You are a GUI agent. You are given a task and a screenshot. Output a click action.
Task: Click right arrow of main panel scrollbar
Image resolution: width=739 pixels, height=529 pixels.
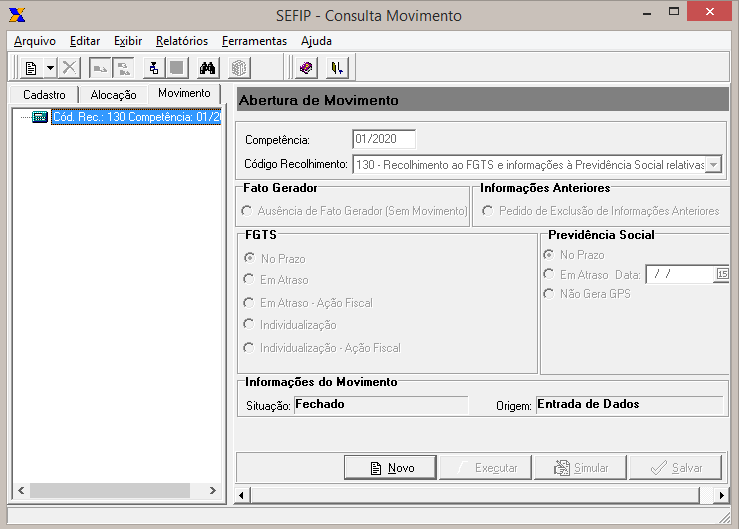coord(722,495)
